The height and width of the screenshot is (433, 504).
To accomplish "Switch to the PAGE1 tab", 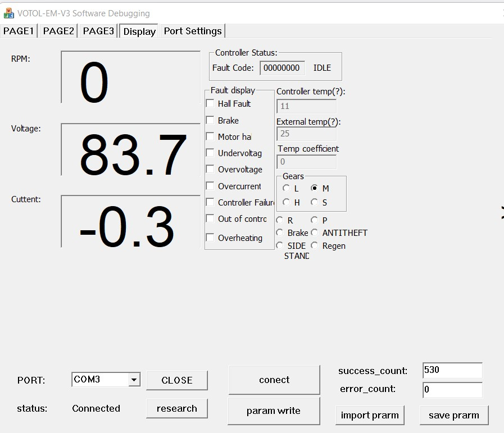I will (x=19, y=31).
